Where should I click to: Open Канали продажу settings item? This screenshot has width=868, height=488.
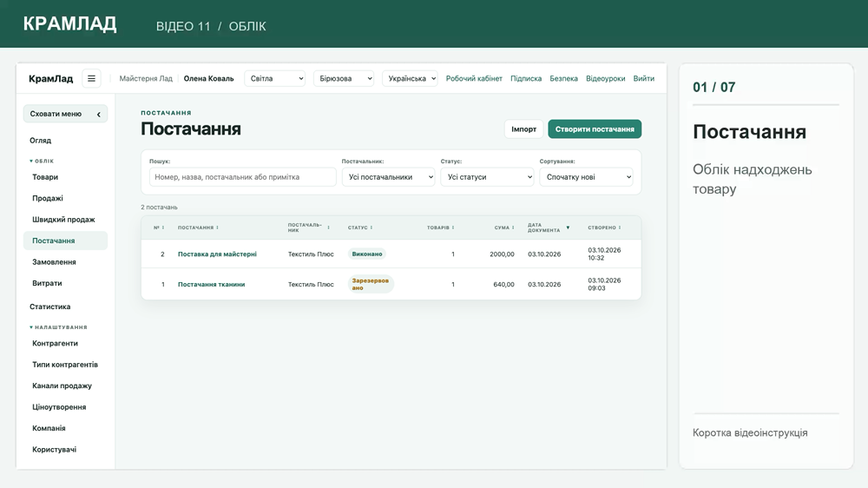click(x=62, y=386)
